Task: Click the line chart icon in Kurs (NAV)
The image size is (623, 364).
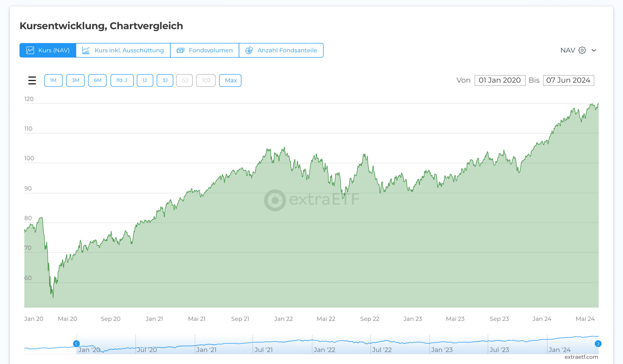Action: [x=30, y=50]
